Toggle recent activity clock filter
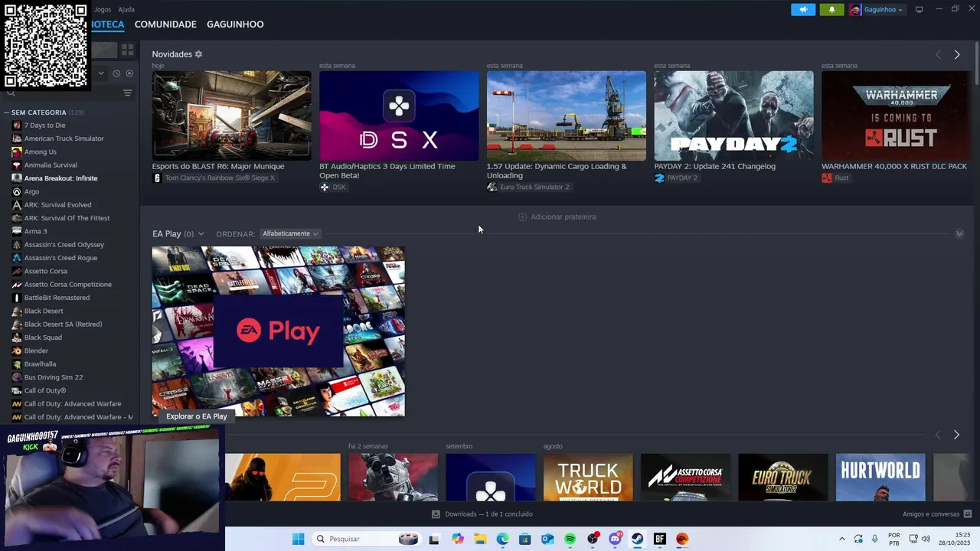Screen dimensions: 980x551 click(x=116, y=73)
